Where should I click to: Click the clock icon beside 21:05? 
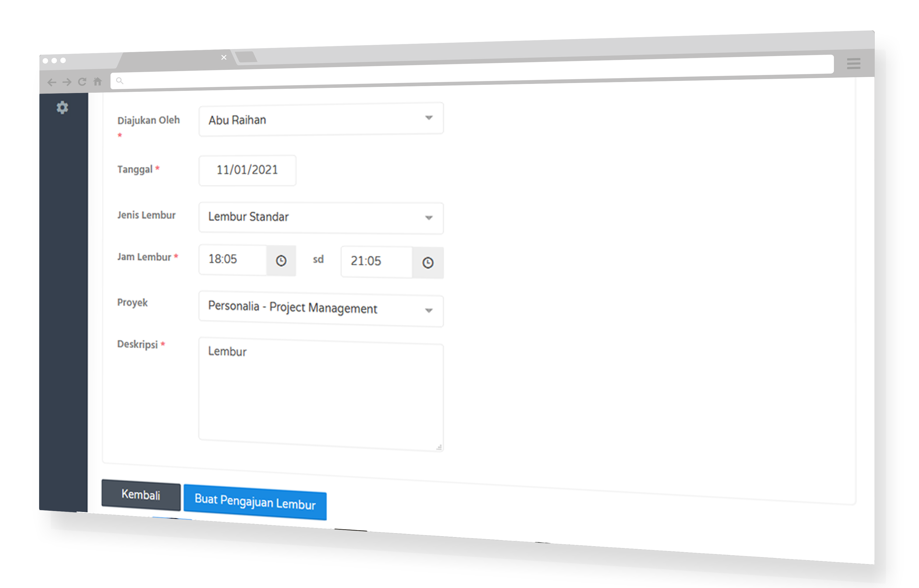pos(428,263)
